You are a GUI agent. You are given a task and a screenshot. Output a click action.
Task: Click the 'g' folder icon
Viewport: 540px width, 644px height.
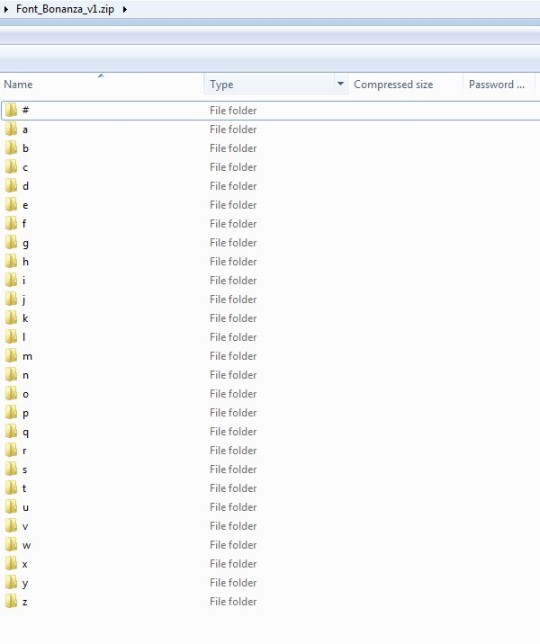coord(11,242)
